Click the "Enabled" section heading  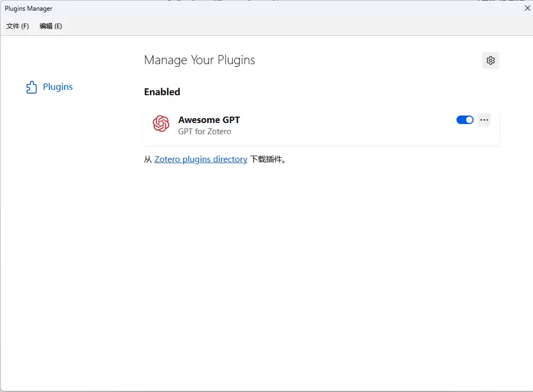tap(162, 92)
